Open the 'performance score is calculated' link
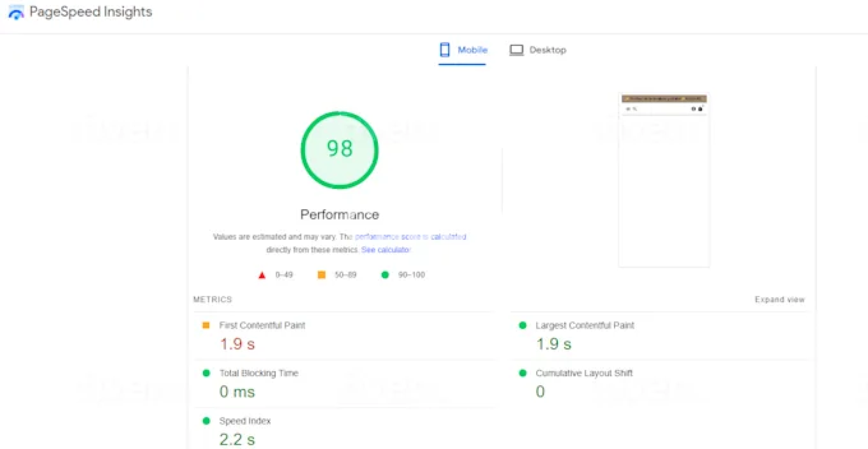This screenshot has height=449, width=868. click(x=410, y=237)
